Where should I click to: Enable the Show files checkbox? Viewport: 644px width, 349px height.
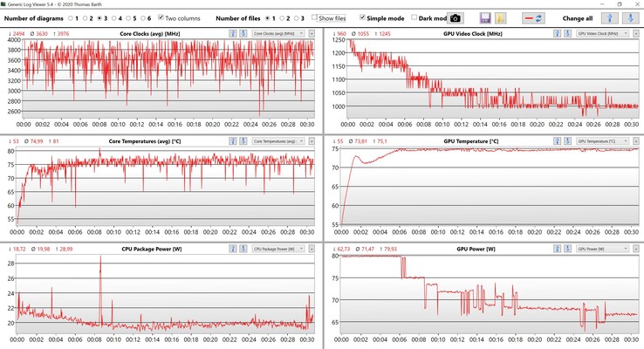[x=315, y=17]
